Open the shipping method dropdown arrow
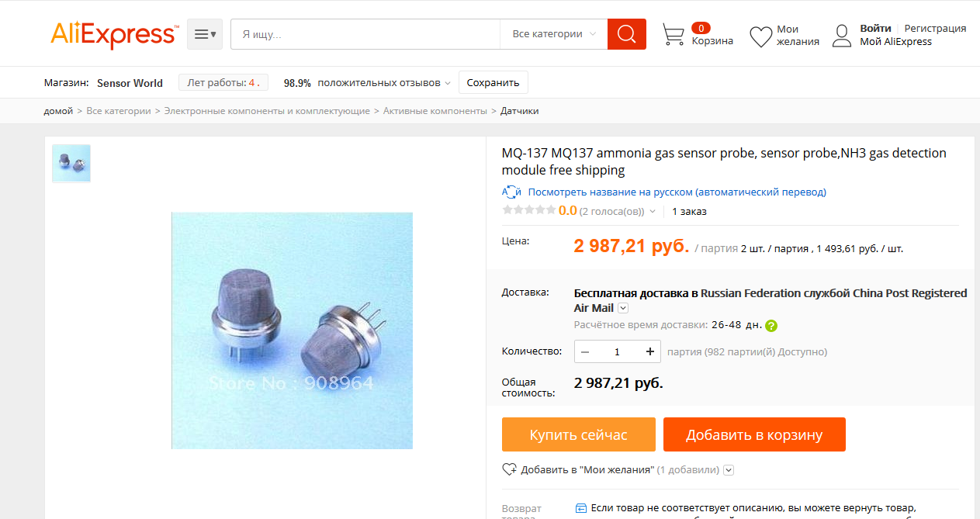 pos(623,308)
